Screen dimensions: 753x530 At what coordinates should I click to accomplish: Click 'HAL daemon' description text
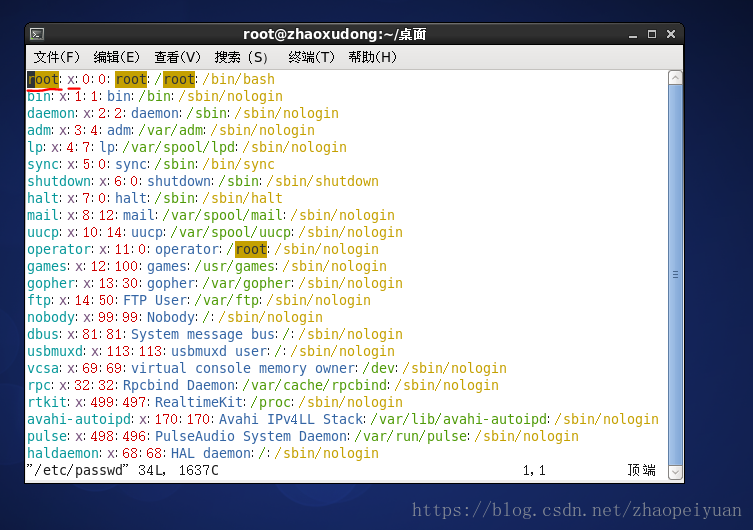pyautogui.click(x=211, y=453)
